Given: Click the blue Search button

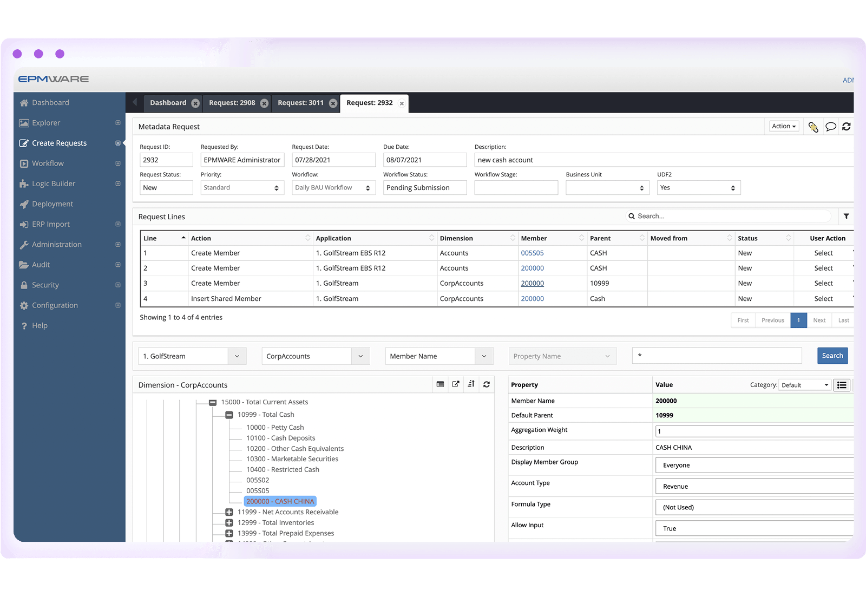Looking at the screenshot, I should 832,356.
